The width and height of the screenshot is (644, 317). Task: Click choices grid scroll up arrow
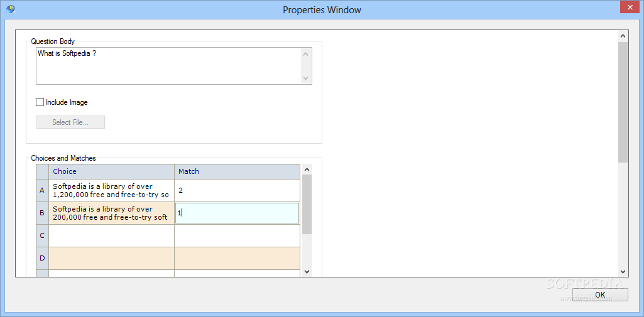click(x=307, y=169)
